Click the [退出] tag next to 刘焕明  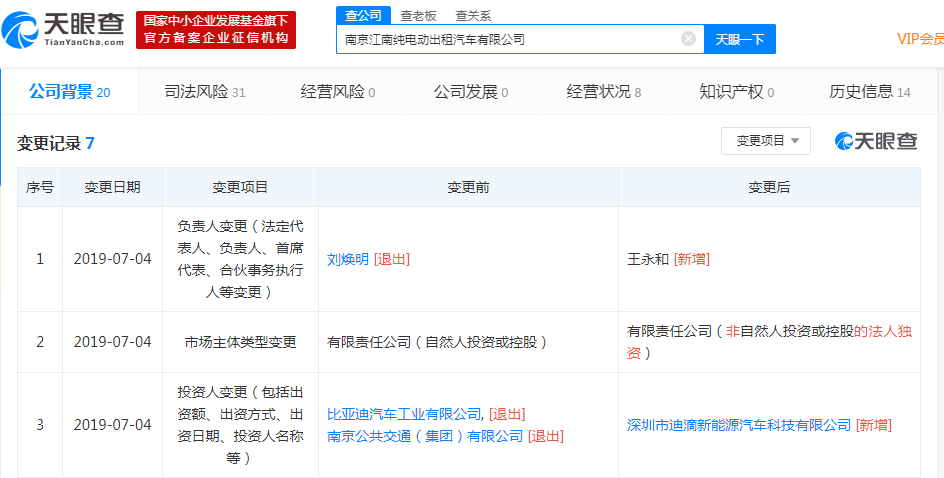[x=392, y=259]
